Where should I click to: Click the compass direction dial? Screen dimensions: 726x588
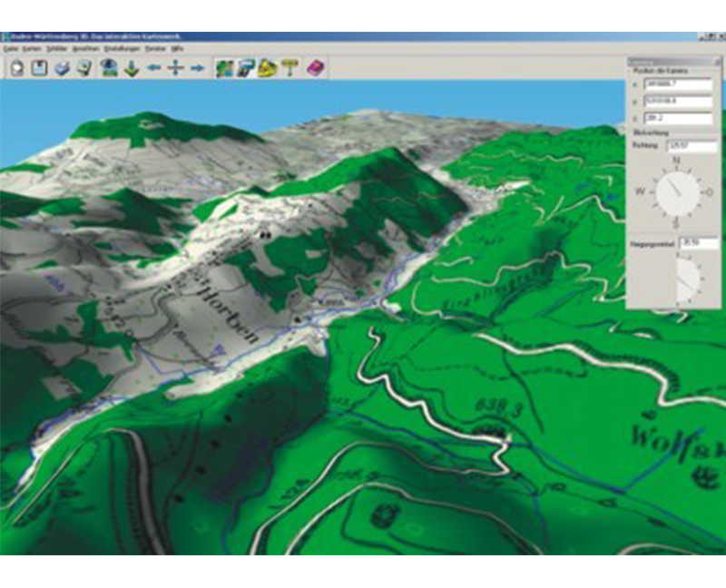click(x=679, y=191)
